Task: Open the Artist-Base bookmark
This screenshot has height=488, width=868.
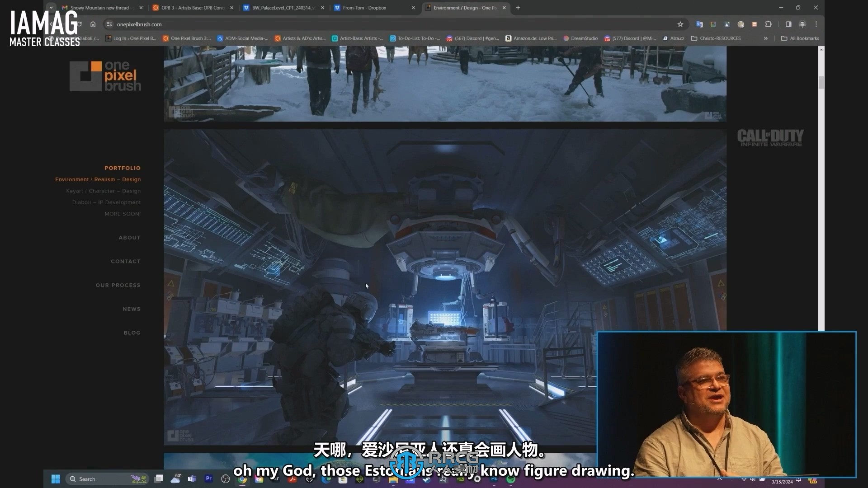Action: click(358, 38)
